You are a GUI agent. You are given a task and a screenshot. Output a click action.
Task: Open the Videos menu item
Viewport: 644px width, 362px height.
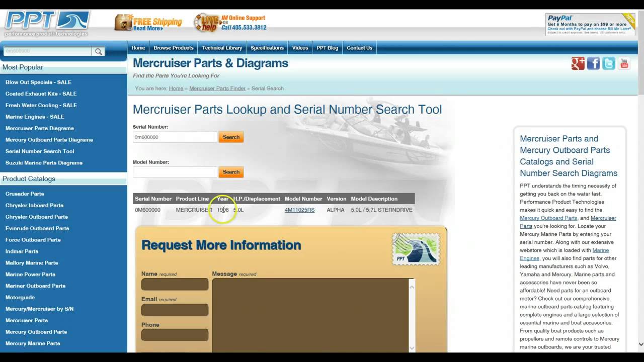(300, 48)
